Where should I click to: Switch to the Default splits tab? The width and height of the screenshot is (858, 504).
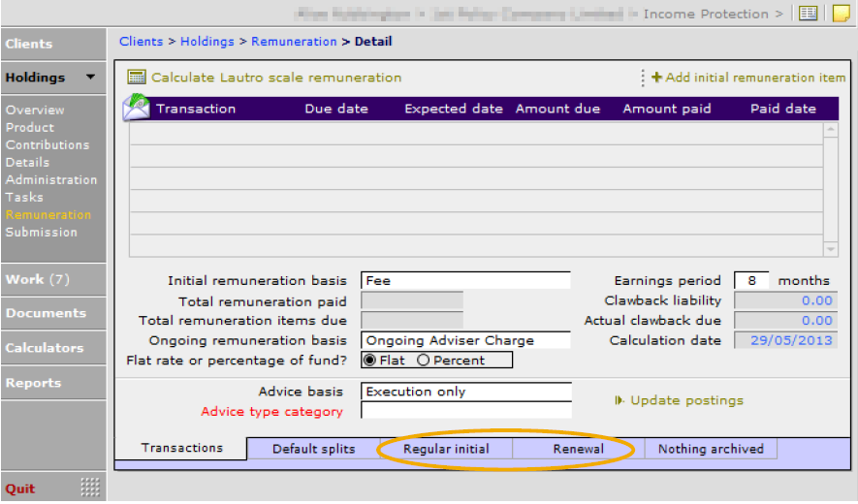313,449
